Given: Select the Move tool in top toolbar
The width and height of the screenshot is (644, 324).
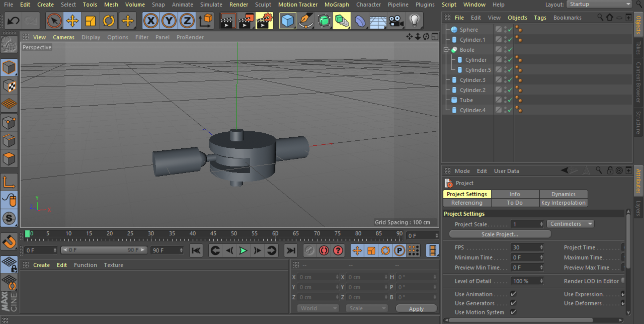Looking at the screenshot, I should point(72,21).
